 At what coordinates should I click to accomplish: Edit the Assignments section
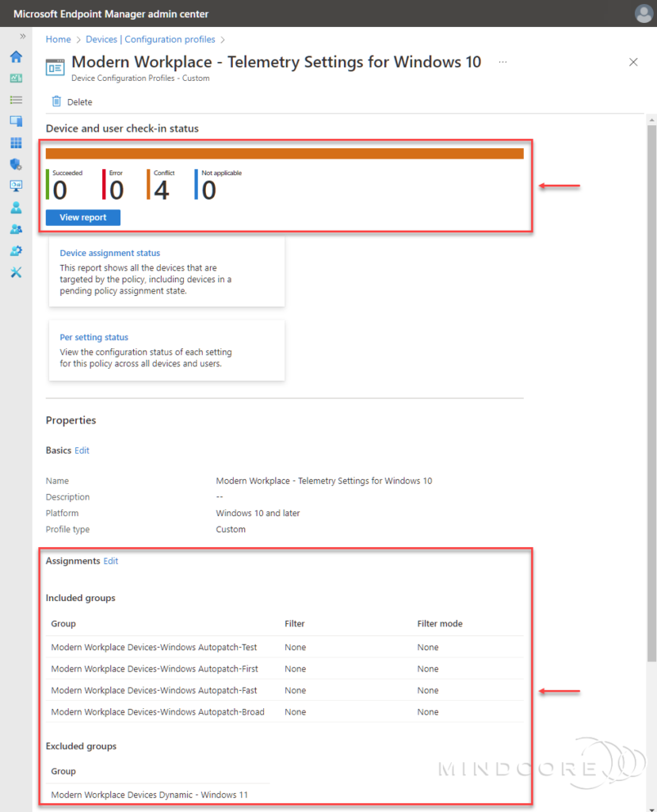(x=110, y=561)
